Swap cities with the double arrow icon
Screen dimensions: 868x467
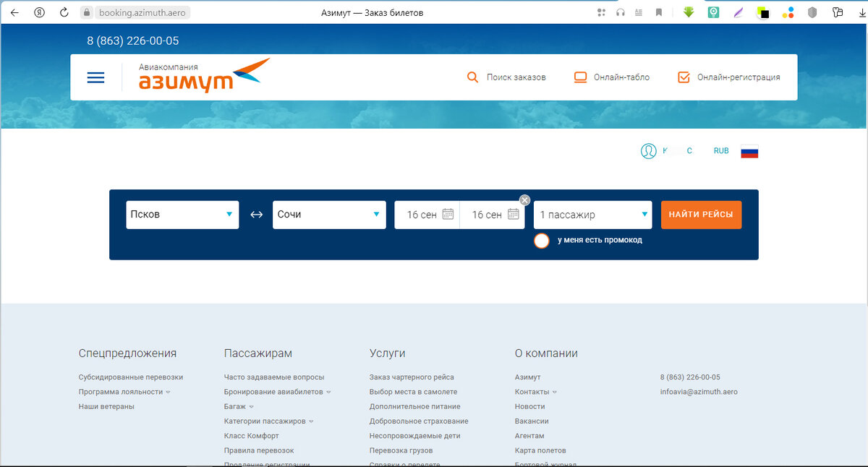pos(256,215)
